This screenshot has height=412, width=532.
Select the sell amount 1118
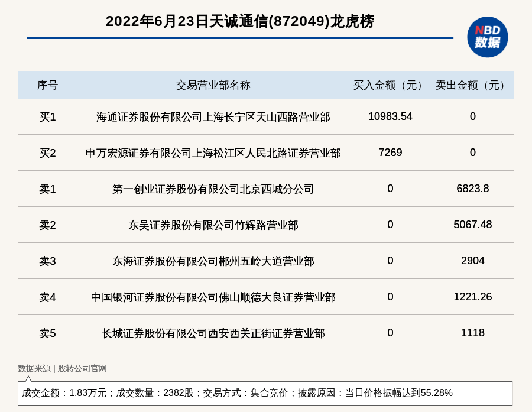473,333
